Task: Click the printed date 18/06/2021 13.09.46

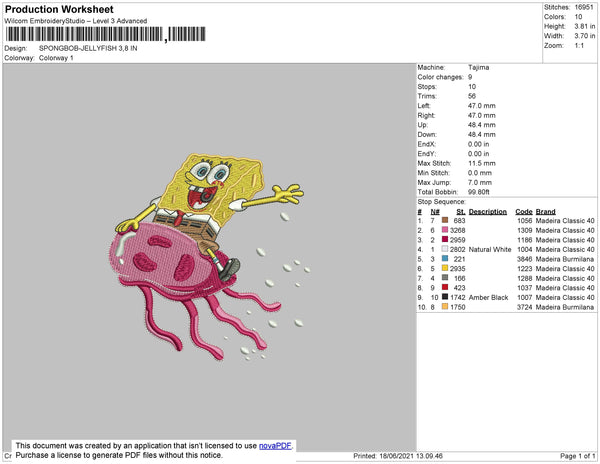Action: tap(411, 456)
